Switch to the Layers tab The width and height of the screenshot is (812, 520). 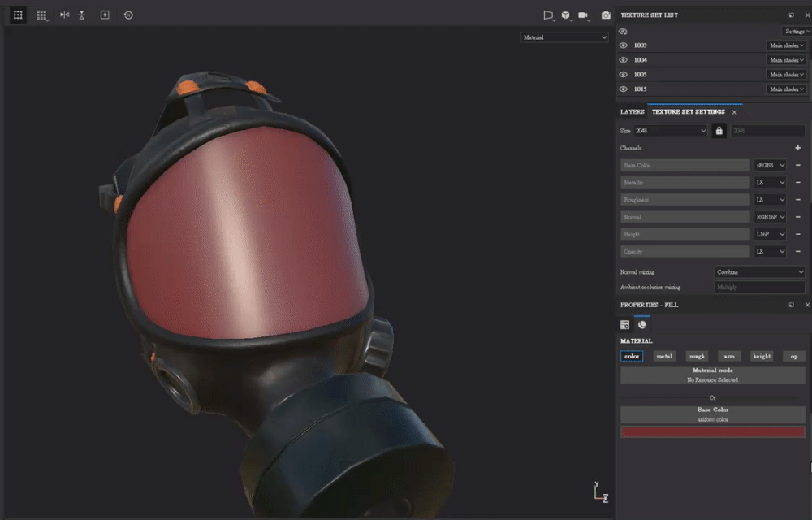(633, 112)
